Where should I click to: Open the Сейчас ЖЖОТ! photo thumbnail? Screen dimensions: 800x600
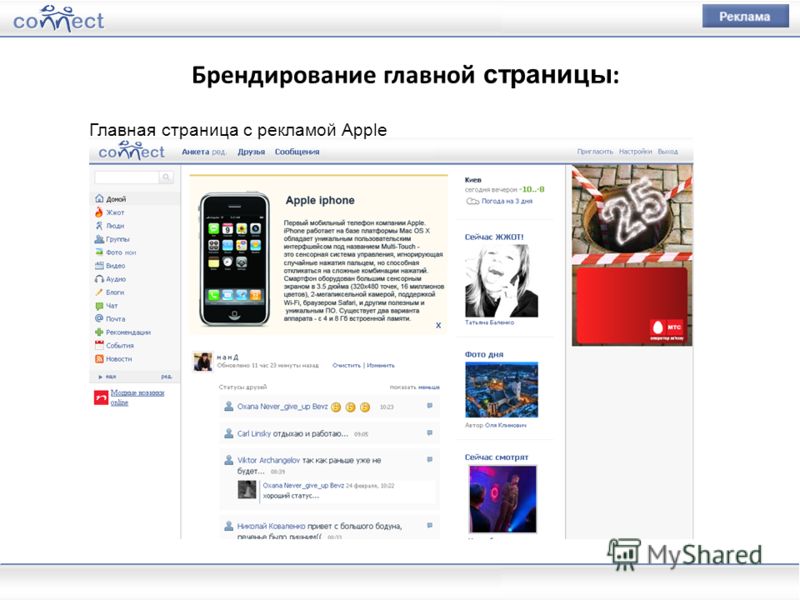pos(501,281)
